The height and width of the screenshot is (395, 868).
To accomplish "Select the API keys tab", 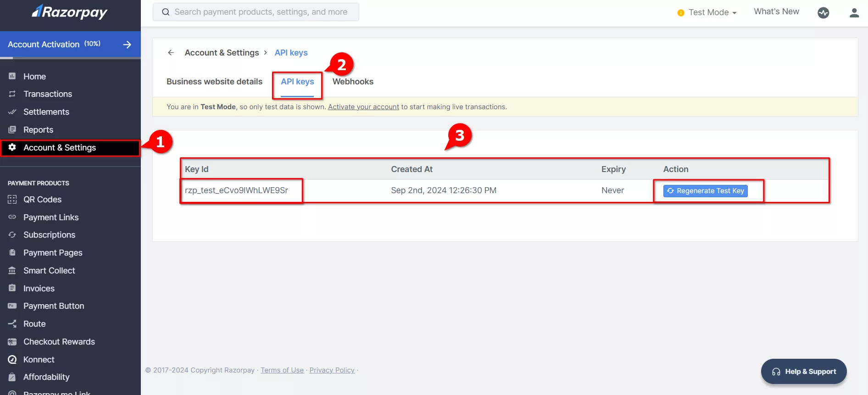I will point(297,82).
